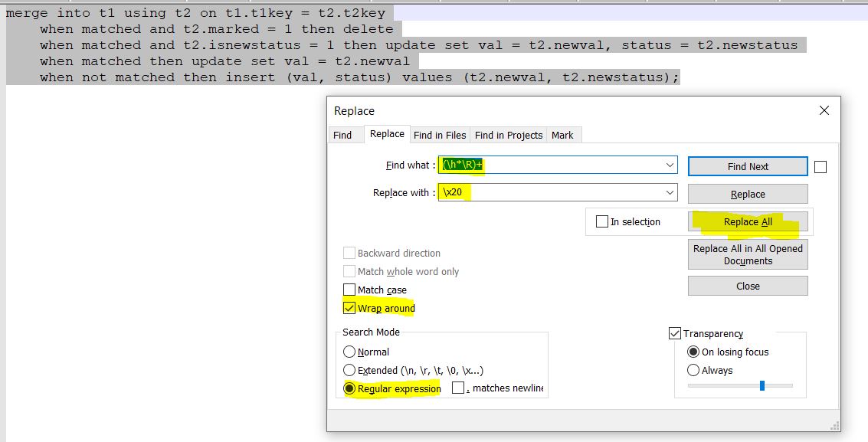
Task: Adjust the transparency slider
Action: coord(761,387)
